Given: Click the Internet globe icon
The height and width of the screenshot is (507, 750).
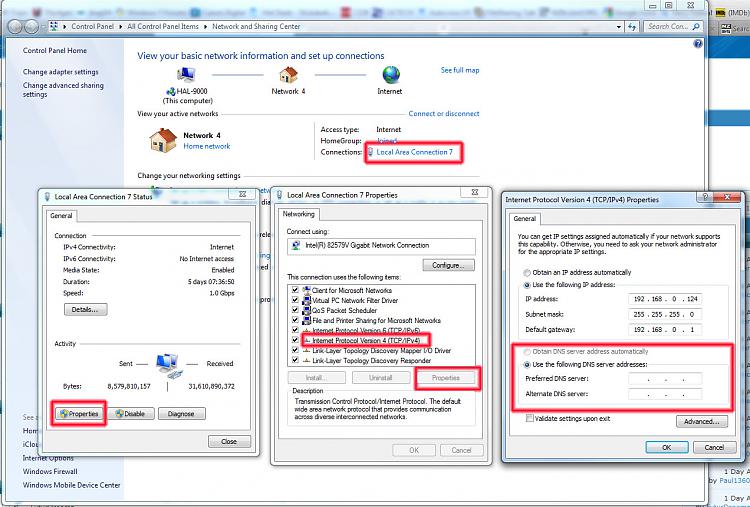Looking at the screenshot, I should 391,75.
